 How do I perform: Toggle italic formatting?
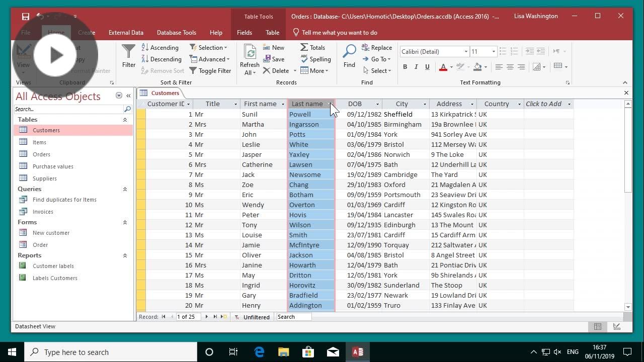(416, 66)
